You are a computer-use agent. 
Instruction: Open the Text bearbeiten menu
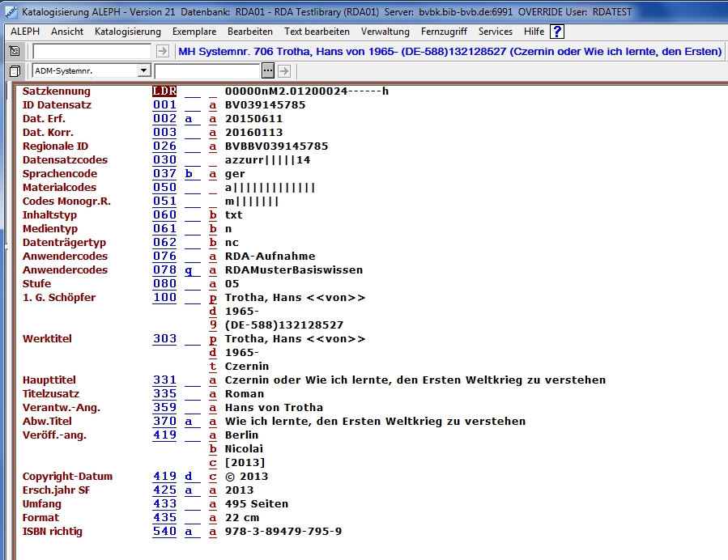[317, 32]
